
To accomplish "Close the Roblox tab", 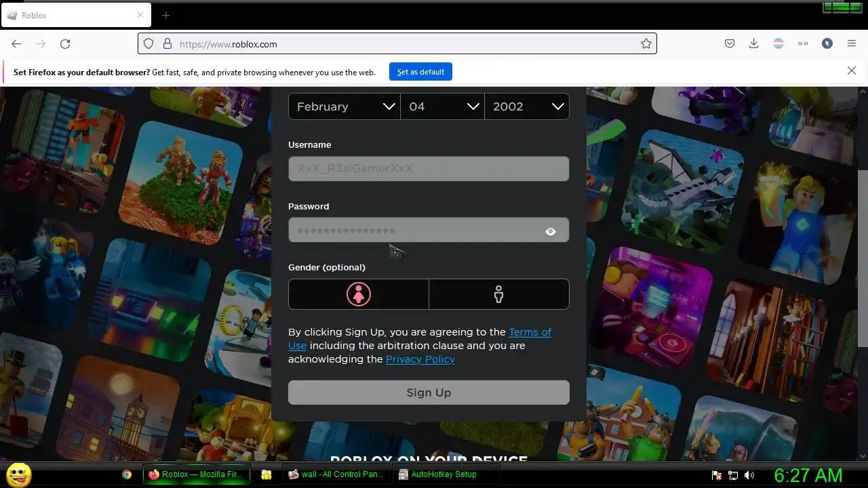I will click(x=140, y=15).
